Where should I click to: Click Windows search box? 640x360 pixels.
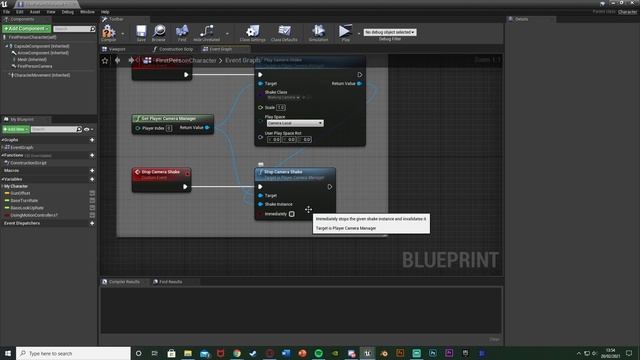pyautogui.click(x=73, y=353)
